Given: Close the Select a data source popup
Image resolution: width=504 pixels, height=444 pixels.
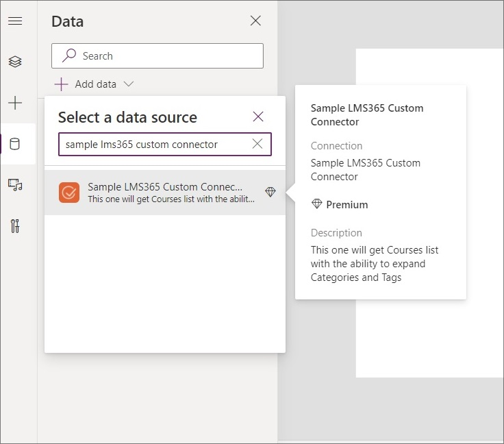Looking at the screenshot, I should point(258,116).
